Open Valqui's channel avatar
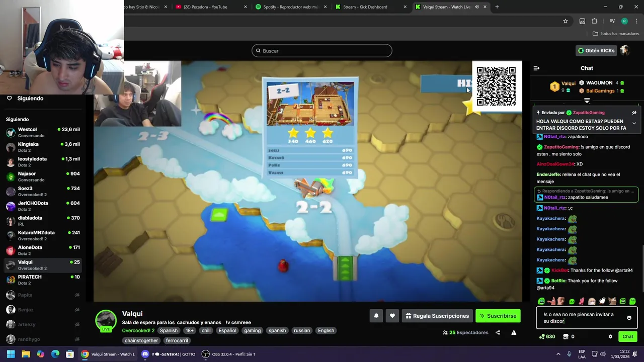Screen dimensions: 644x362 click(x=106, y=321)
